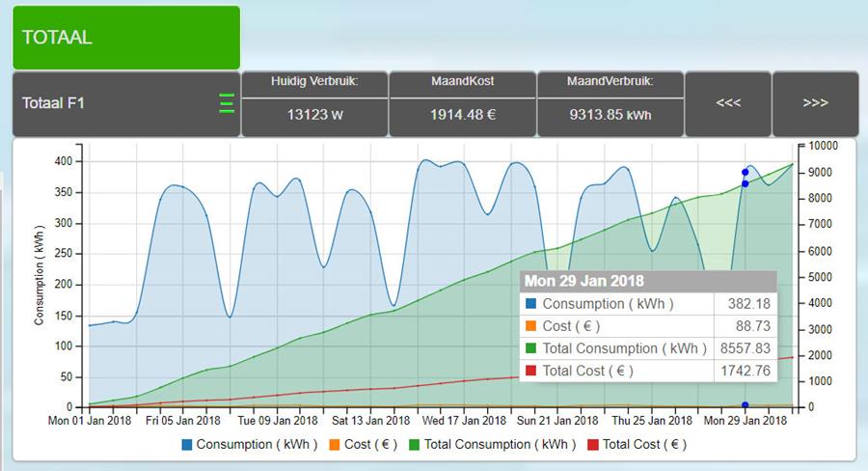The image size is (868, 471).
Task: Click blue Consumption square in bottom legend
Action: (x=187, y=445)
